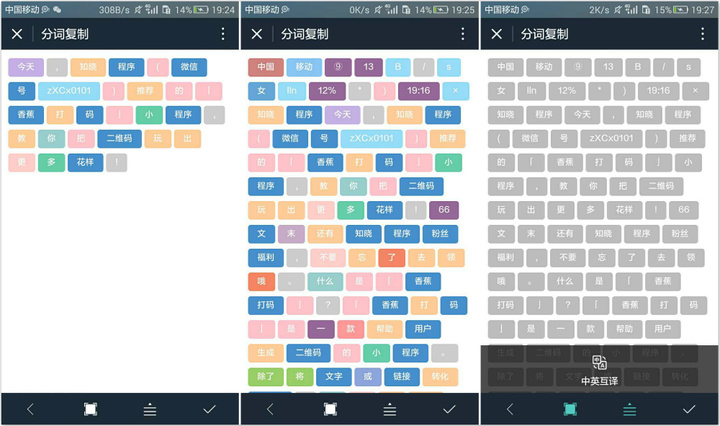Image resolution: width=720 pixels, height=426 pixels.
Task: Select the 二维码 chip on left screen
Action: 119,139
